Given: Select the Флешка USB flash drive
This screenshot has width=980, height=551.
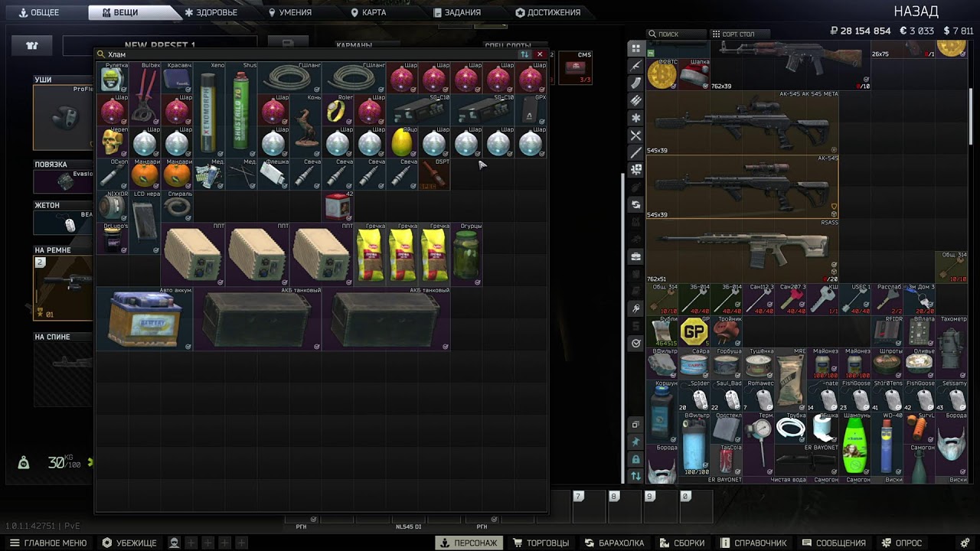Looking at the screenshot, I should pyautogui.click(x=273, y=174).
